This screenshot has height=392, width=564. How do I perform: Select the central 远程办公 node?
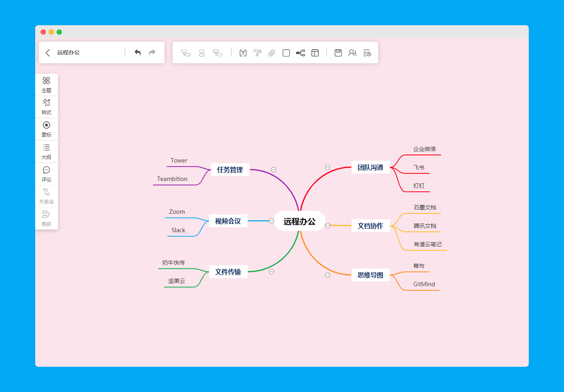[299, 221]
